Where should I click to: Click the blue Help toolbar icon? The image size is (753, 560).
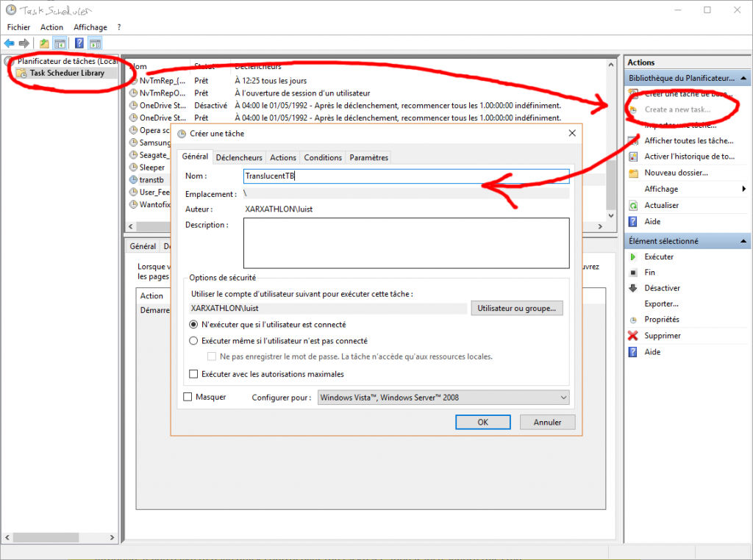pyautogui.click(x=79, y=43)
